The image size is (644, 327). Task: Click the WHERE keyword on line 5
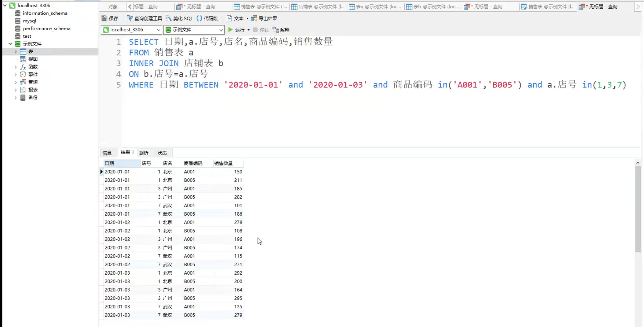(141, 85)
